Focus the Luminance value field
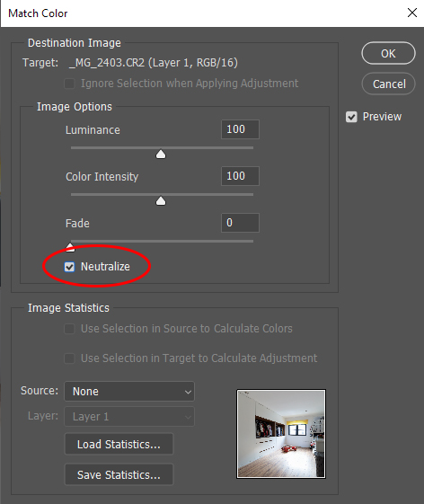Screen dimensions: 424x504 tap(240, 129)
